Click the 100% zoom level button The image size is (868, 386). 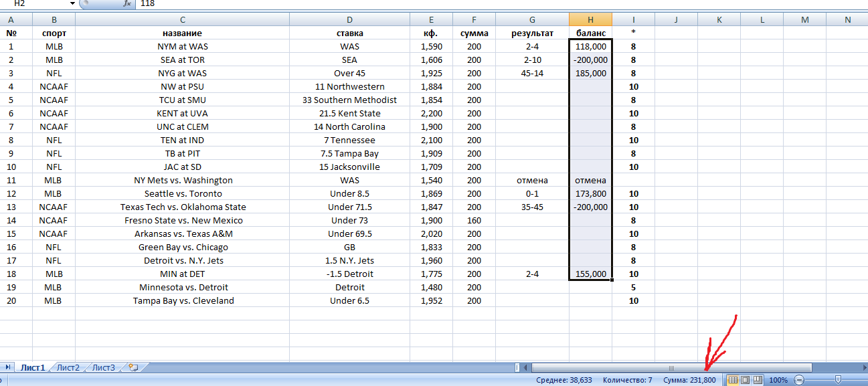[778, 380]
